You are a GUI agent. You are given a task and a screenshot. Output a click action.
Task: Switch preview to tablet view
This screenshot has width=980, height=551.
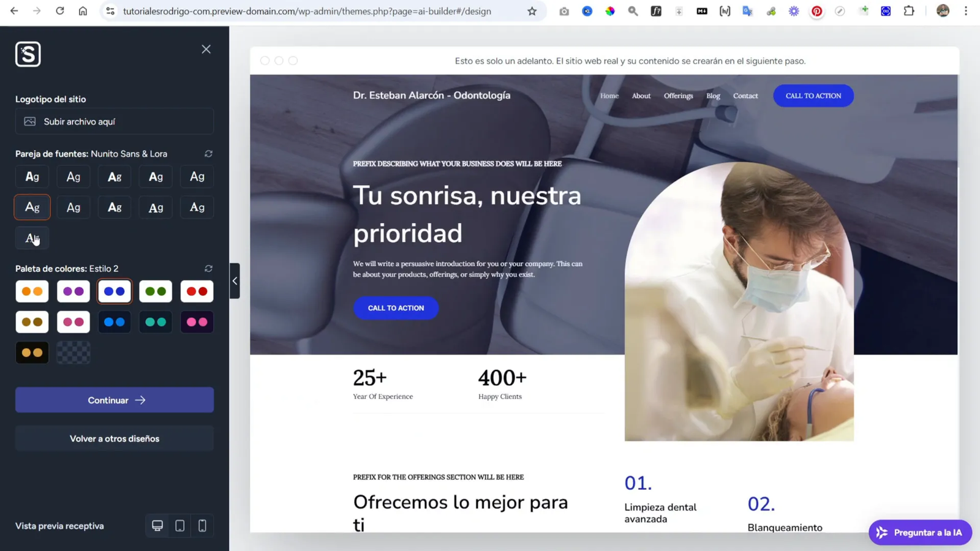click(179, 525)
